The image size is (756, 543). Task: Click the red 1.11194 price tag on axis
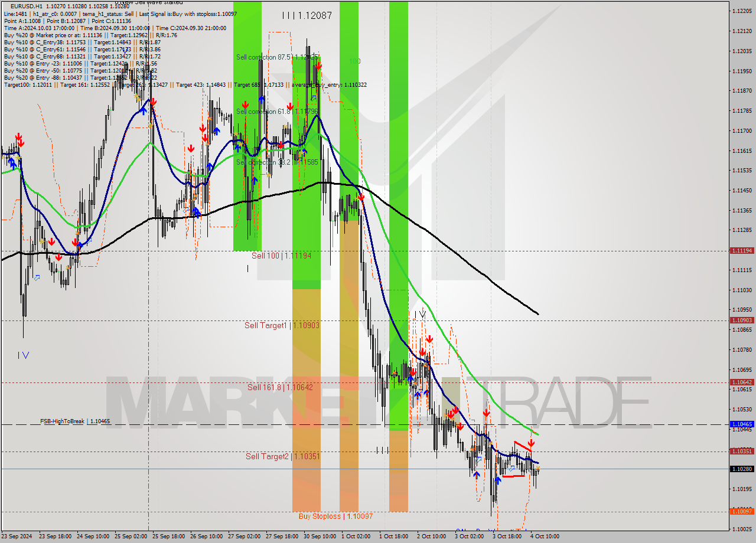point(742,251)
